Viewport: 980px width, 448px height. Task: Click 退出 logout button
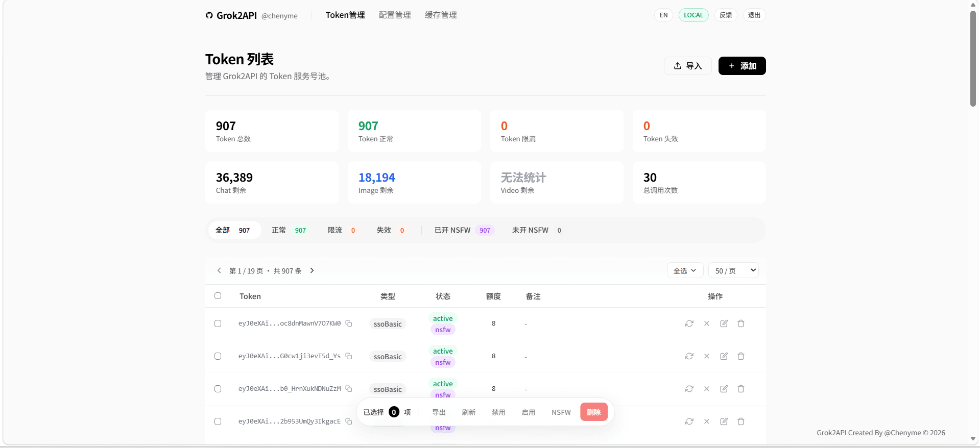[x=754, y=15]
